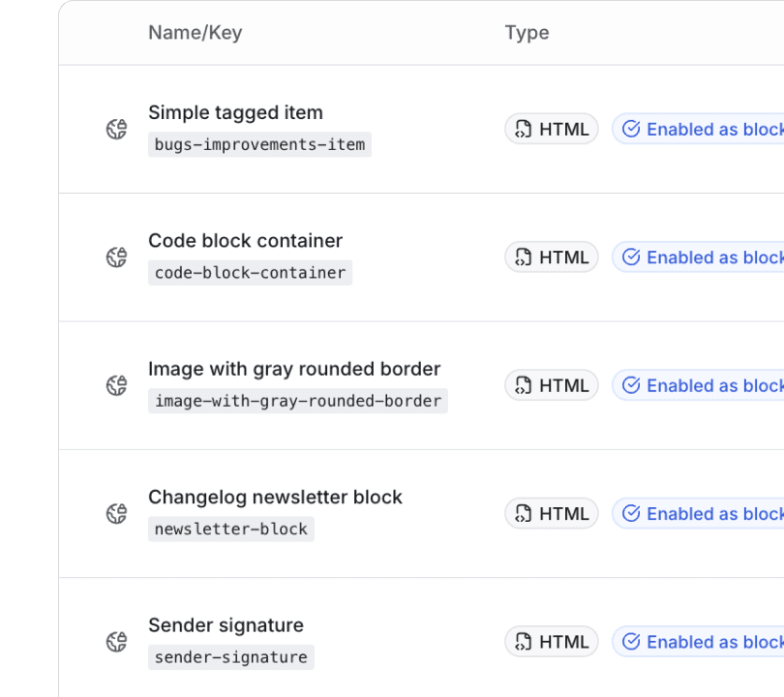Click the file-code icon in Simple tagged item's HTML badge
784x697 pixels.
(524, 128)
